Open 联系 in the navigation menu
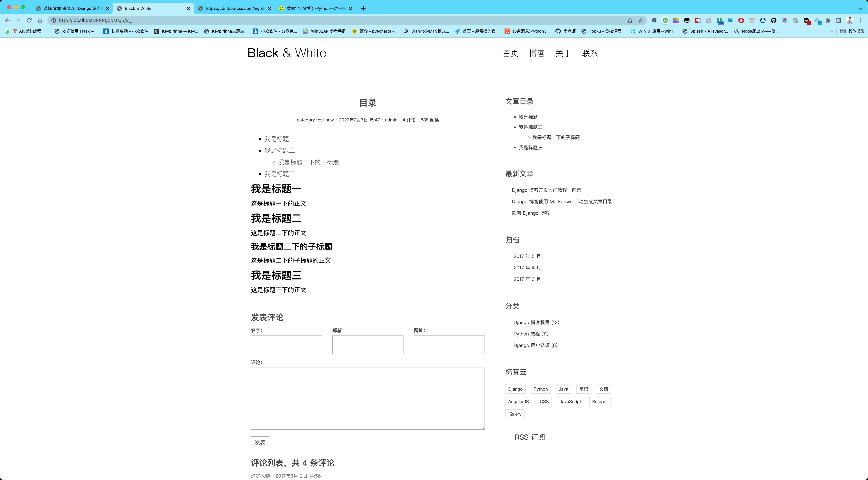The image size is (868, 480). [x=590, y=53]
